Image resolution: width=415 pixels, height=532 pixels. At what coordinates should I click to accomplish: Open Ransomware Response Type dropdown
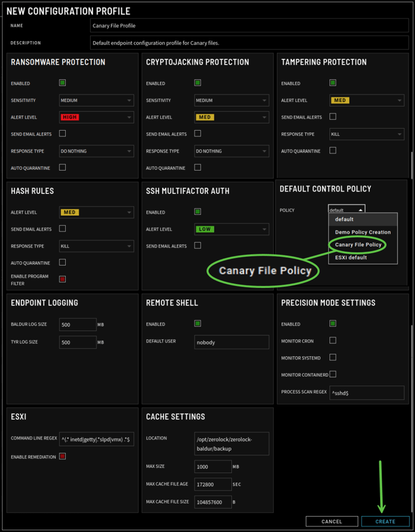click(x=97, y=152)
